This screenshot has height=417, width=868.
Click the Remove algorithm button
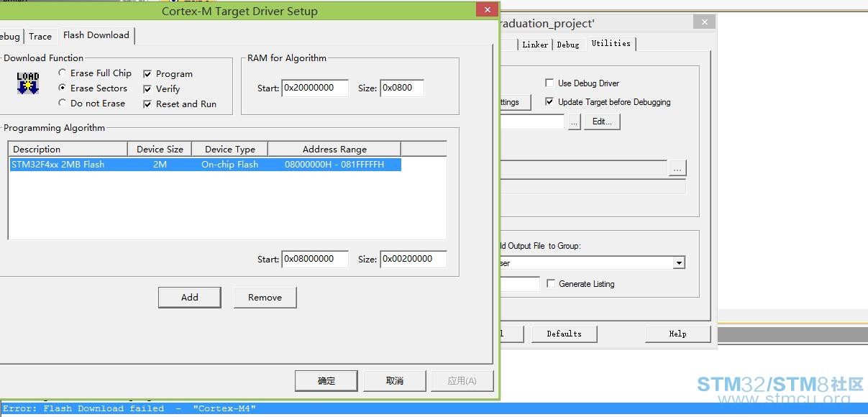[x=265, y=298]
